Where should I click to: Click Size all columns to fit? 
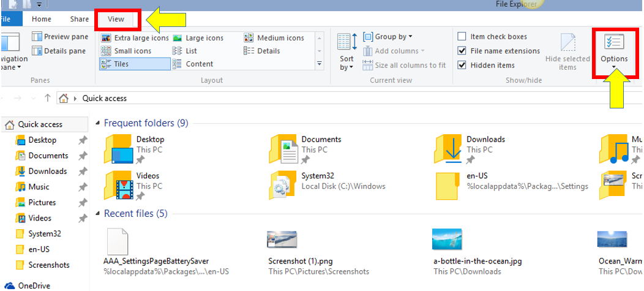coord(405,65)
